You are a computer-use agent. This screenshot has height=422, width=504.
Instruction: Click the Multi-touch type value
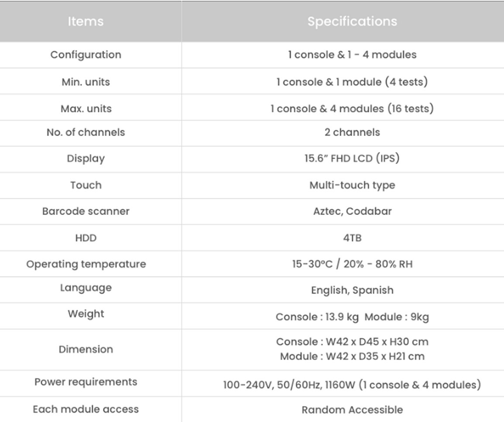pyautogui.click(x=352, y=185)
